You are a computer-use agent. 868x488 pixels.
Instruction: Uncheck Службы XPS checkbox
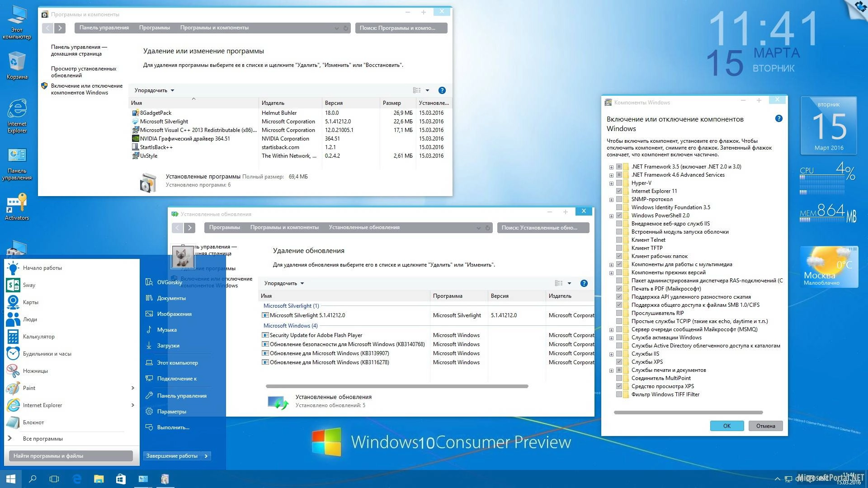619,362
